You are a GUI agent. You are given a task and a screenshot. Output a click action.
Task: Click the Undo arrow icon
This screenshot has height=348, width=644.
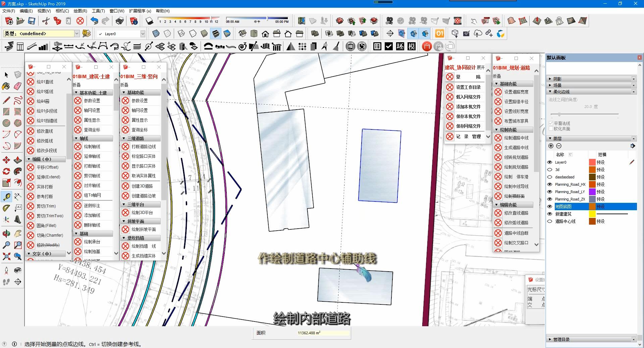click(94, 21)
